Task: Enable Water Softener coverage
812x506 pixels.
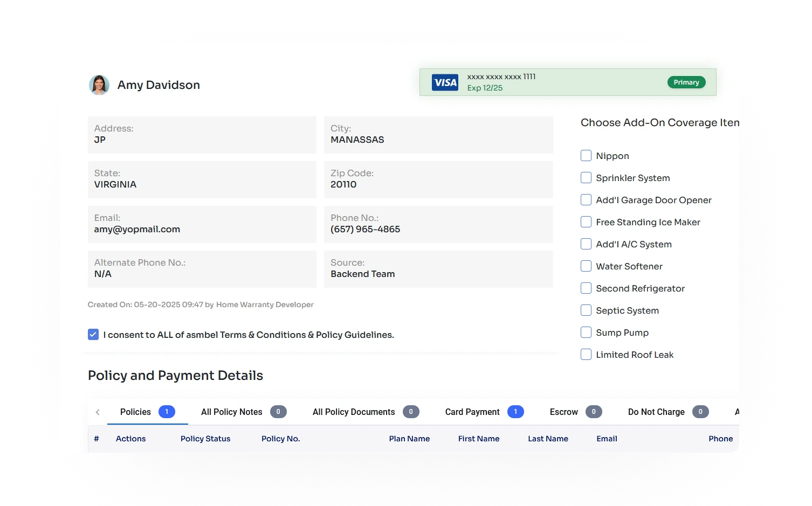Action: point(586,266)
